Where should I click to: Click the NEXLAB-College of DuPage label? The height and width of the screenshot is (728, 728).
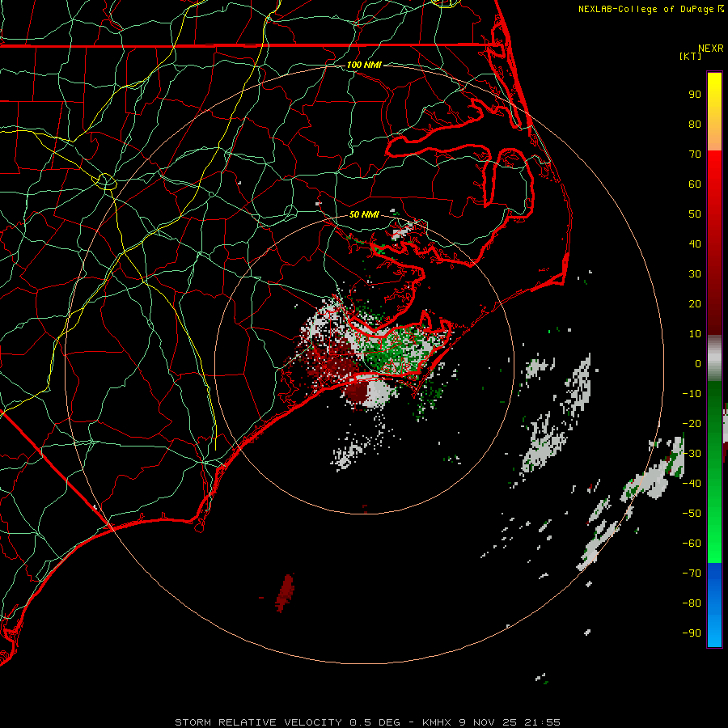(x=647, y=9)
